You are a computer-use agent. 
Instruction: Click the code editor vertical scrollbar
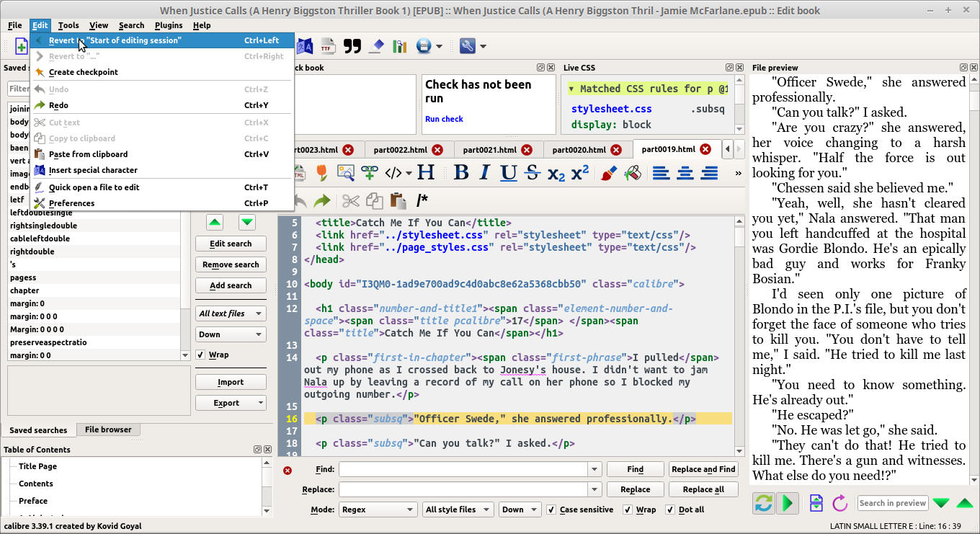coord(740,335)
